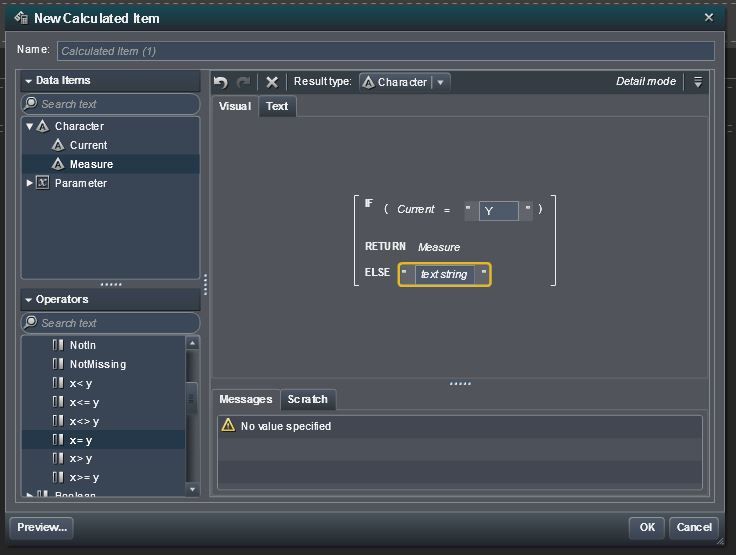The height and width of the screenshot is (555, 736).
Task: Click the ELSE keyword in the expression
Action: 377,272
